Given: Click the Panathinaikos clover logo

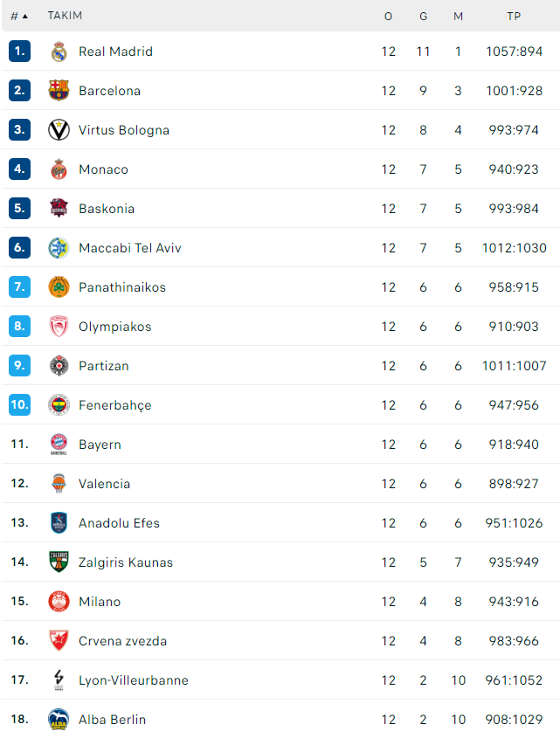Looking at the screenshot, I should 59,287.
